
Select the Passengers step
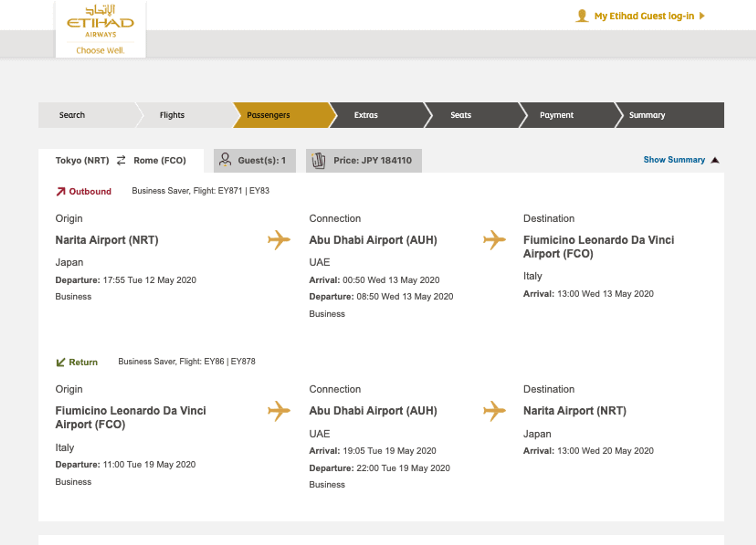click(268, 115)
